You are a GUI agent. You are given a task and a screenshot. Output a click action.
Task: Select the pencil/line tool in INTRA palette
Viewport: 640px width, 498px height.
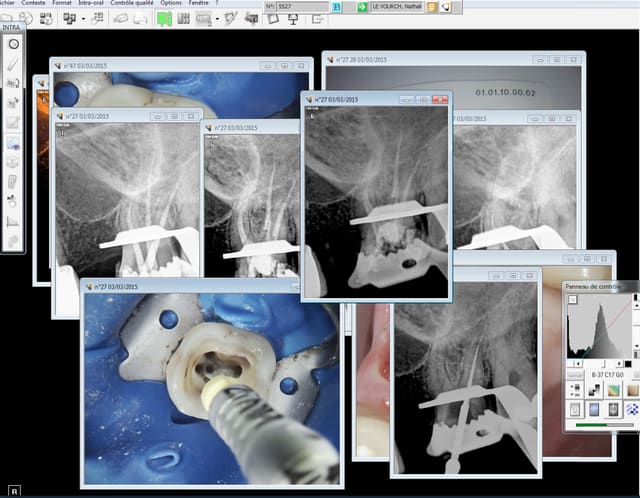(13, 63)
